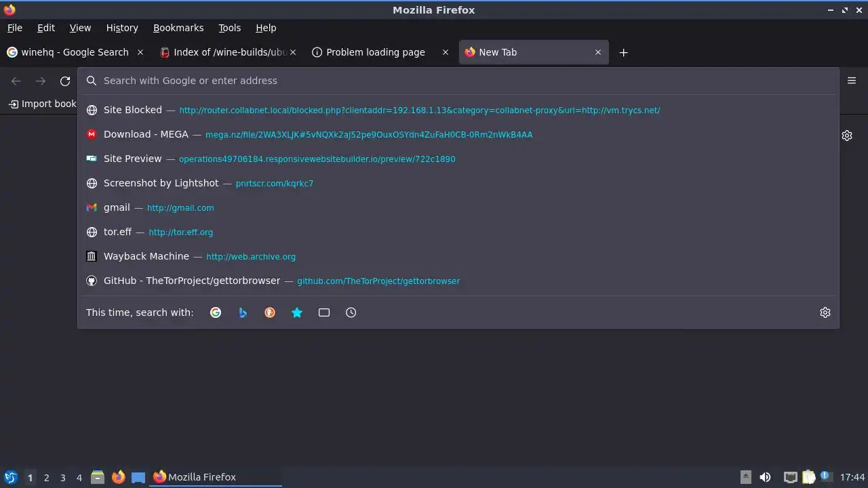Search this time with DuckDuckGo icon

pyautogui.click(x=270, y=312)
